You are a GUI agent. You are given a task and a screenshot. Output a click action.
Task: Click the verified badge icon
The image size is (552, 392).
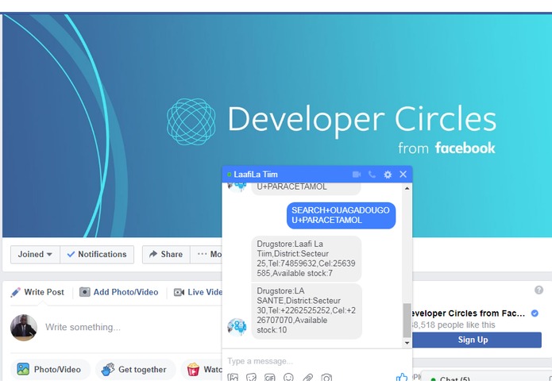point(535,313)
